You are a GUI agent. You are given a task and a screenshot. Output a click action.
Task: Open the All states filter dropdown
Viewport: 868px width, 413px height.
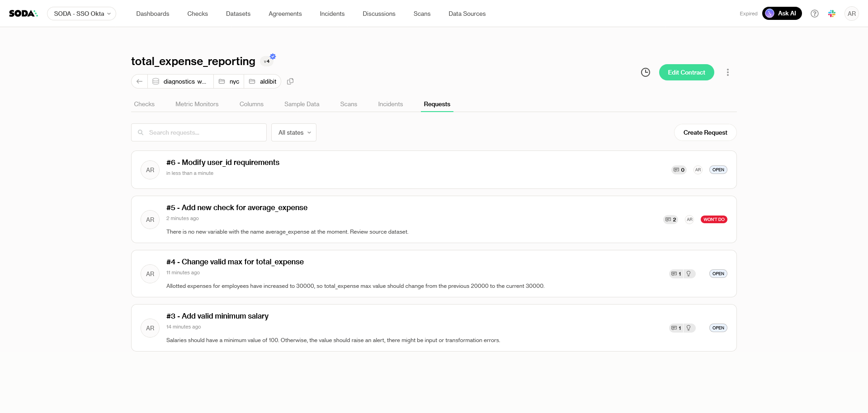[x=294, y=132]
